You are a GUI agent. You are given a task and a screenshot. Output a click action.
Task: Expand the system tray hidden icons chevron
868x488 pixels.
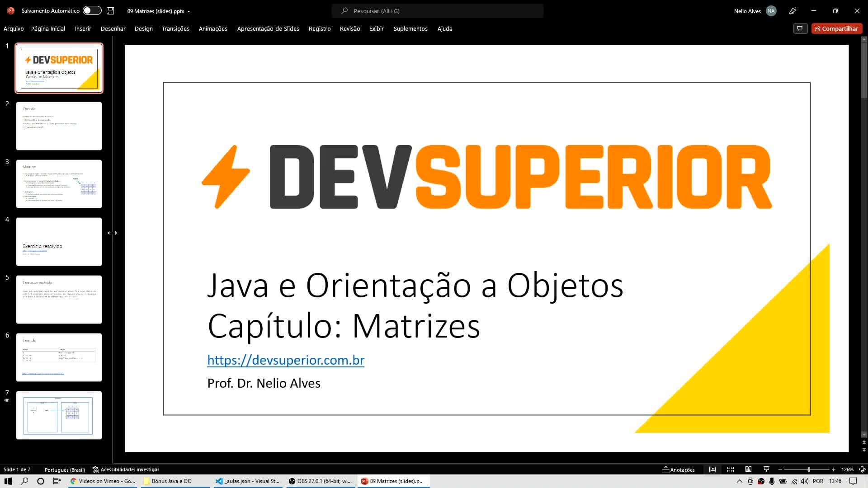coord(739,481)
